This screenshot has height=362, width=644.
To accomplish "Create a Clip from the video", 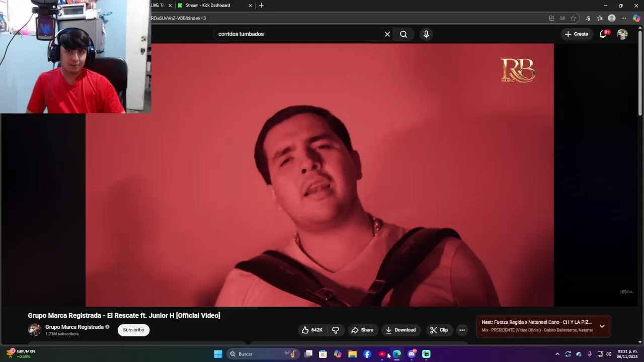I will [x=439, y=330].
